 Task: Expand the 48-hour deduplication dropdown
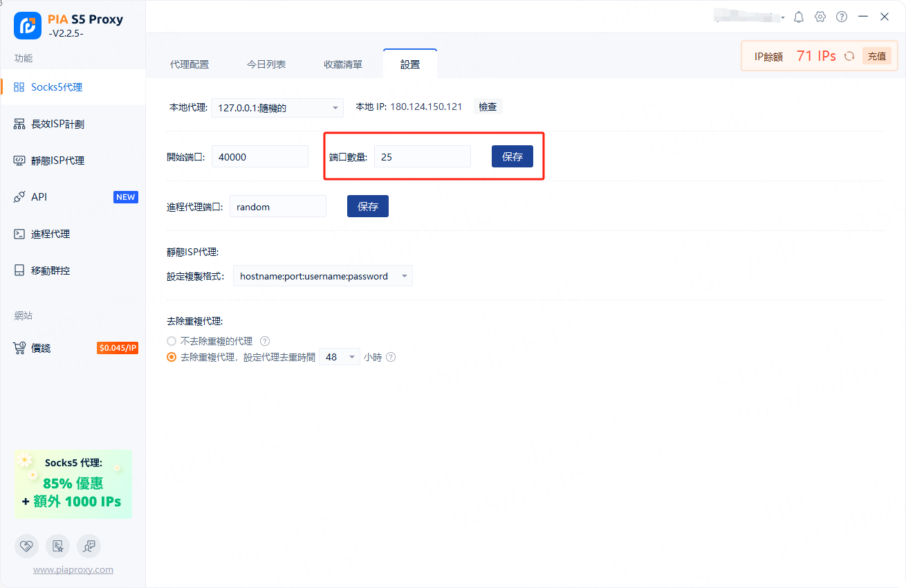point(340,358)
